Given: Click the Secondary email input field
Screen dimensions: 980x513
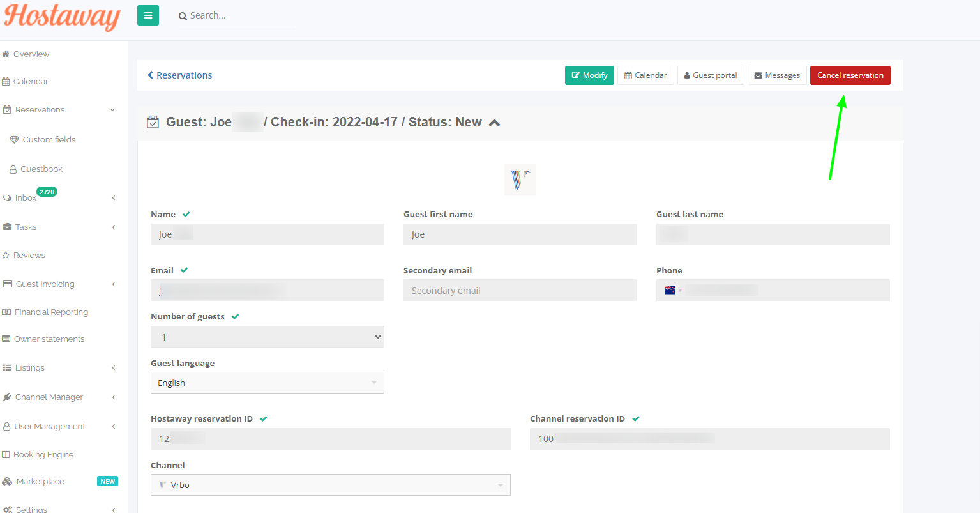Looking at the screenshot, I should pos(520,291).
